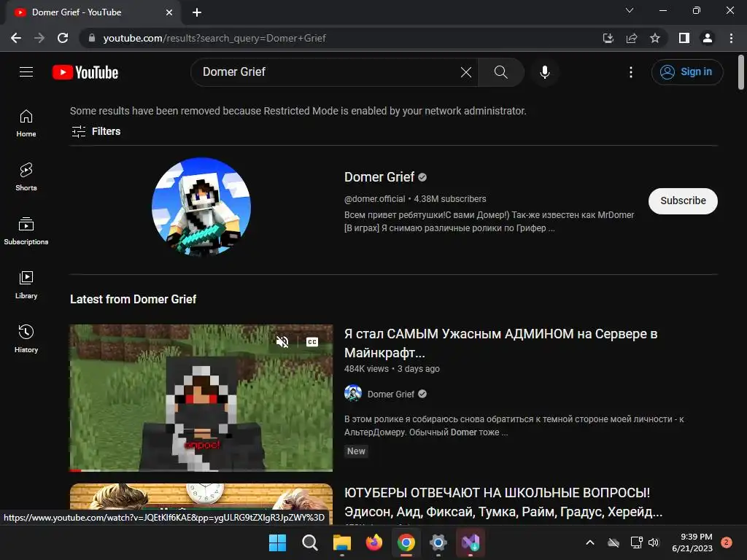Toggle the browser side panel
Viewport: 747px width, 560px height.
tap(684, 38)
